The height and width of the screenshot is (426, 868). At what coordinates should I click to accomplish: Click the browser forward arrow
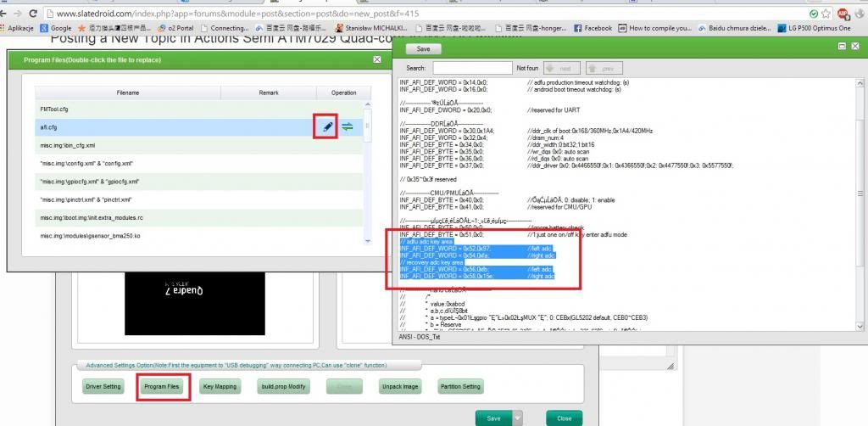[x=17, y=14]
